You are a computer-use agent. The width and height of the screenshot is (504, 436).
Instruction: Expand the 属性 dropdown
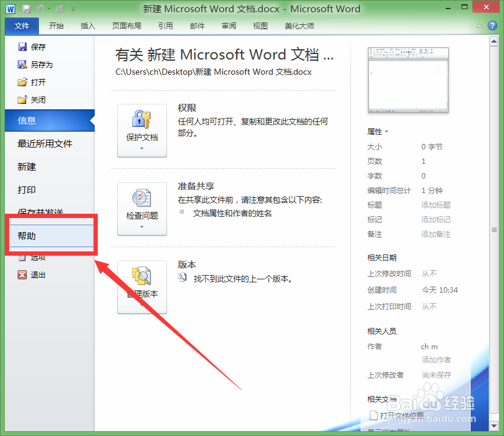(378, 132)
